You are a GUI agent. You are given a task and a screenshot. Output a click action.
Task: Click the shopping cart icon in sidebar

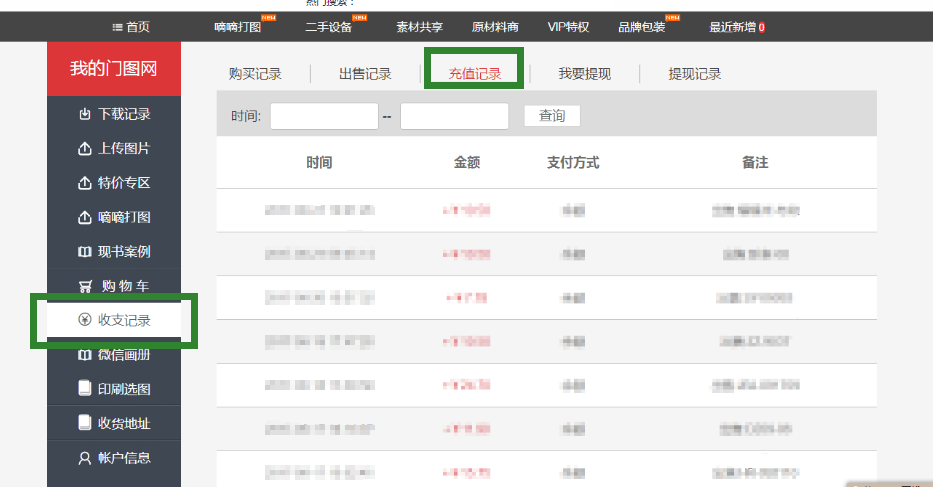point(85,287)
